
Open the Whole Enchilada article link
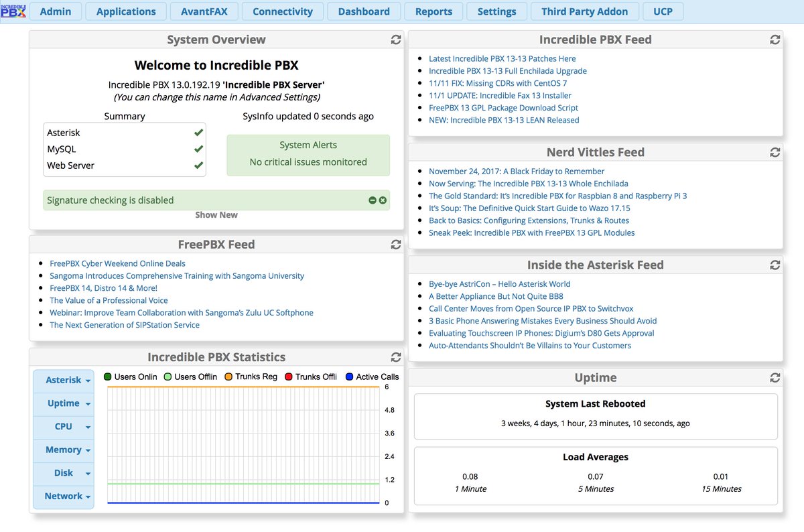[529, 184]
